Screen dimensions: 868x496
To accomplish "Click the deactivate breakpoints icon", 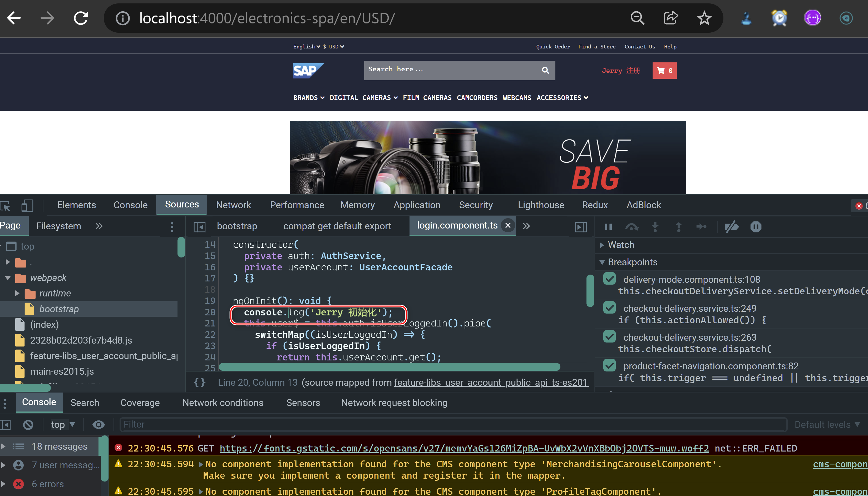I will [x=731, y=226].
